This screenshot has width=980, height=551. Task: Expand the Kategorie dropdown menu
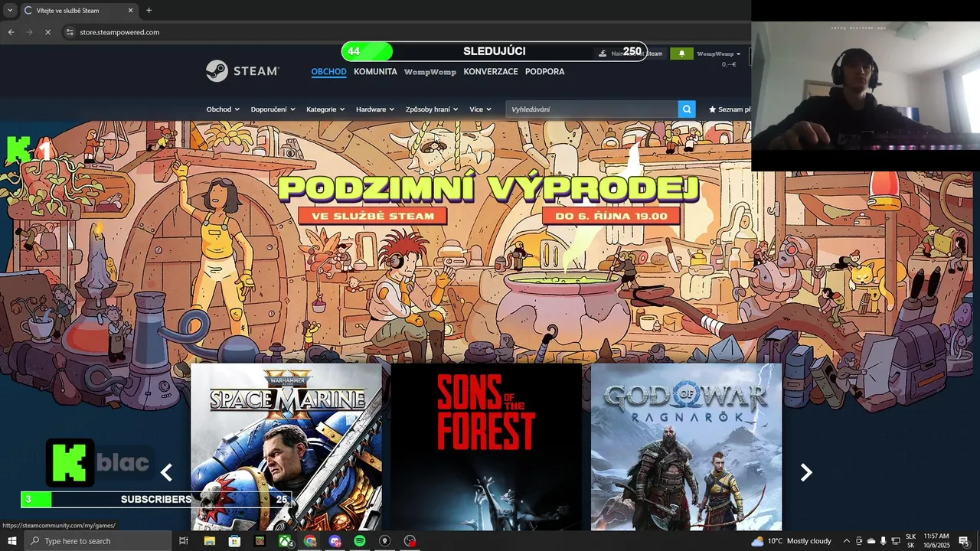point(325,109)
